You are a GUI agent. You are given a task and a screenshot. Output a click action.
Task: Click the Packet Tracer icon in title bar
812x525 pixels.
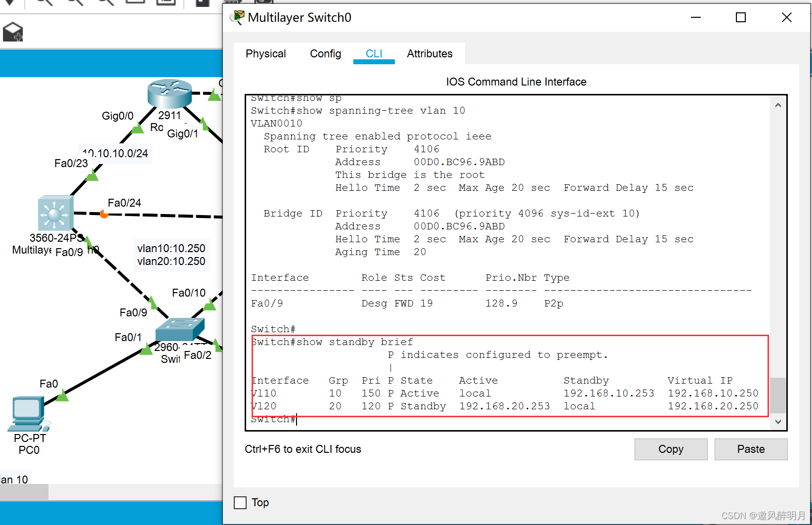tap(238, 18)
